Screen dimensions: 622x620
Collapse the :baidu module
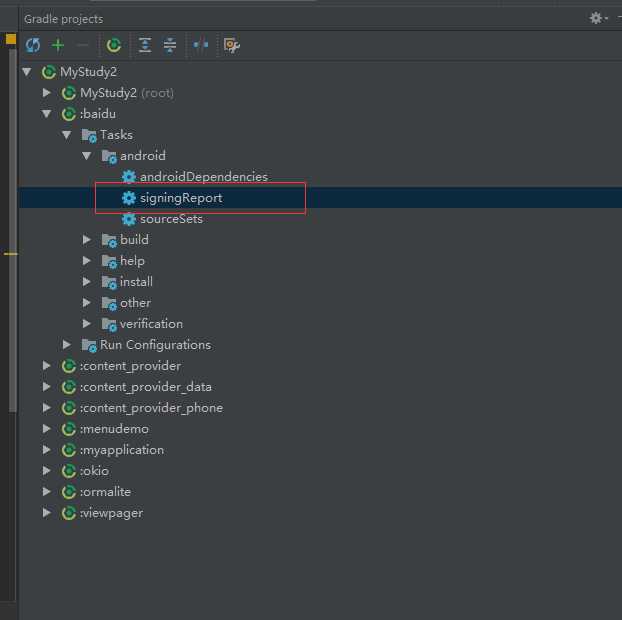[47, 114]
